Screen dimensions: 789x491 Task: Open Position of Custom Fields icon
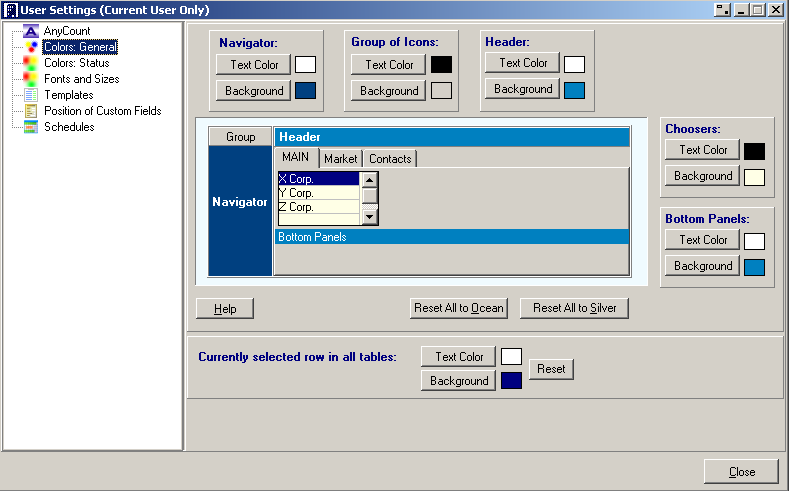[x=31, y=111]
